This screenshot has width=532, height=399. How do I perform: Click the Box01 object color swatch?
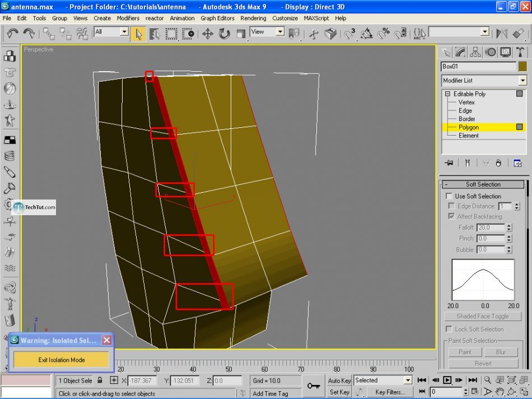click(x=522, y=67)
